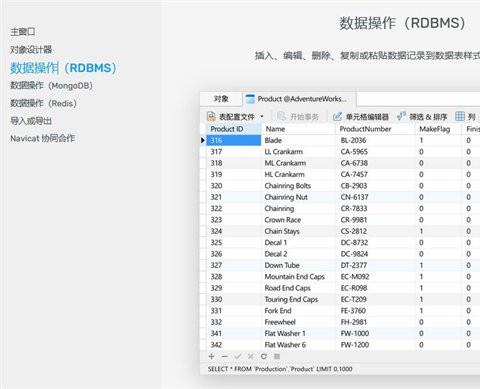Discard changes with the X icon

(x=251, y=356)
